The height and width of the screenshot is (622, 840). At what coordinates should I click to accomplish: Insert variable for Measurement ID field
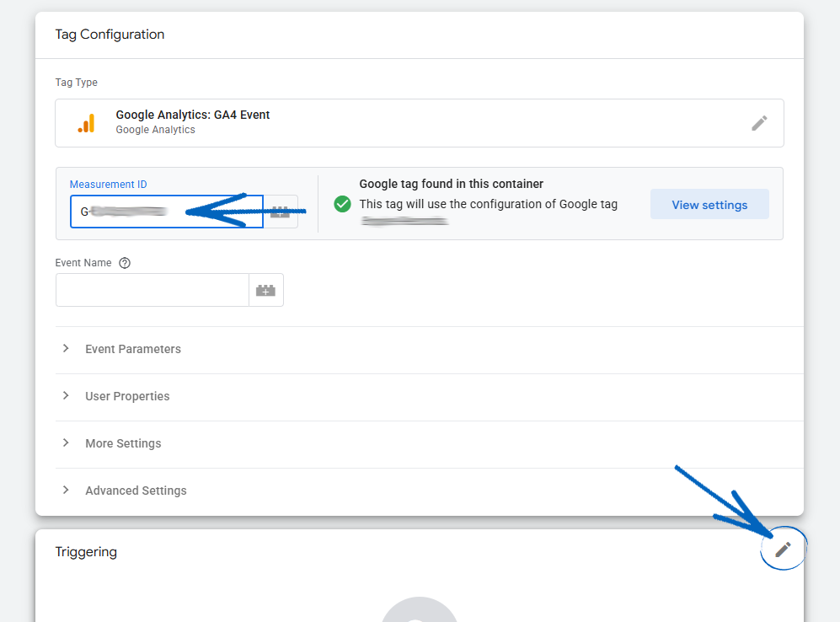coord(281,212)
